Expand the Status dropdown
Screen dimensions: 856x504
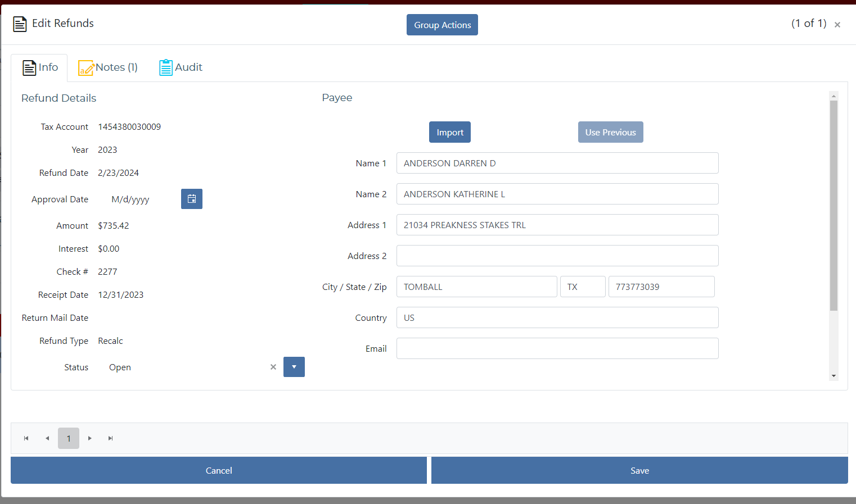294,367
